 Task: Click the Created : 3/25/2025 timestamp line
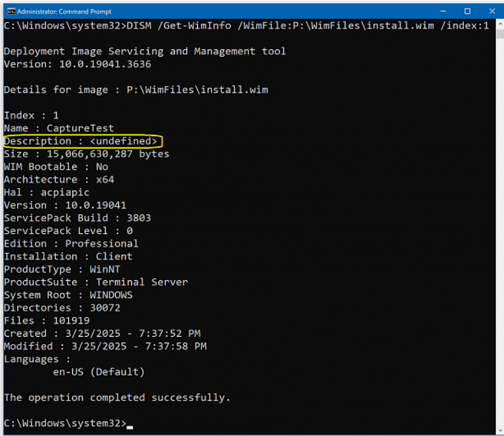[x=102, y=333]
